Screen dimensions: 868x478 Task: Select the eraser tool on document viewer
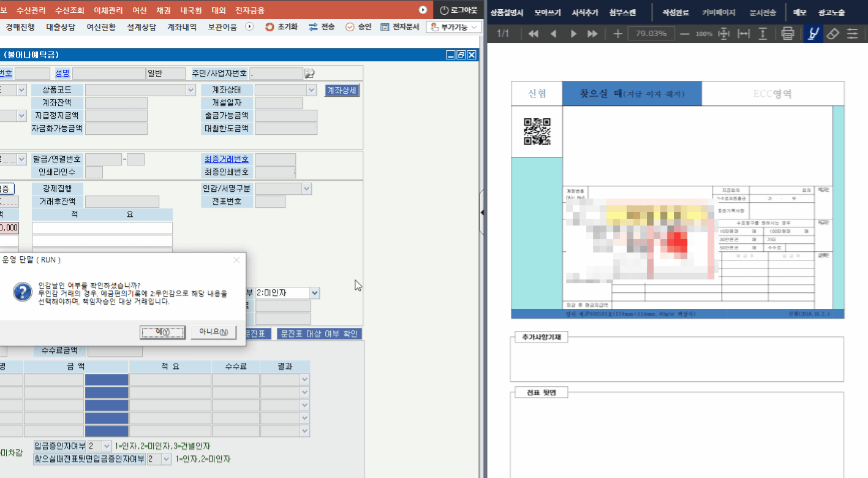pyautogui.click(x=833, y=34)
